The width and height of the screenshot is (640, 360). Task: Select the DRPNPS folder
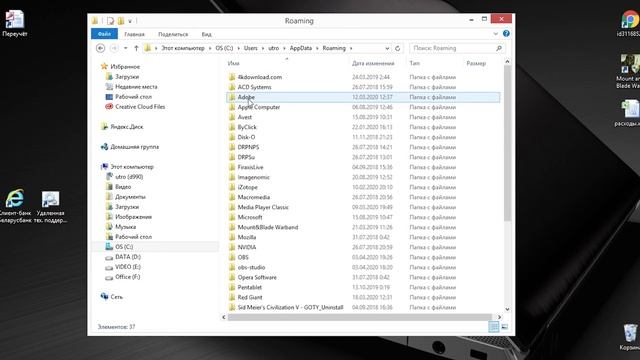(x=248, y=147)
